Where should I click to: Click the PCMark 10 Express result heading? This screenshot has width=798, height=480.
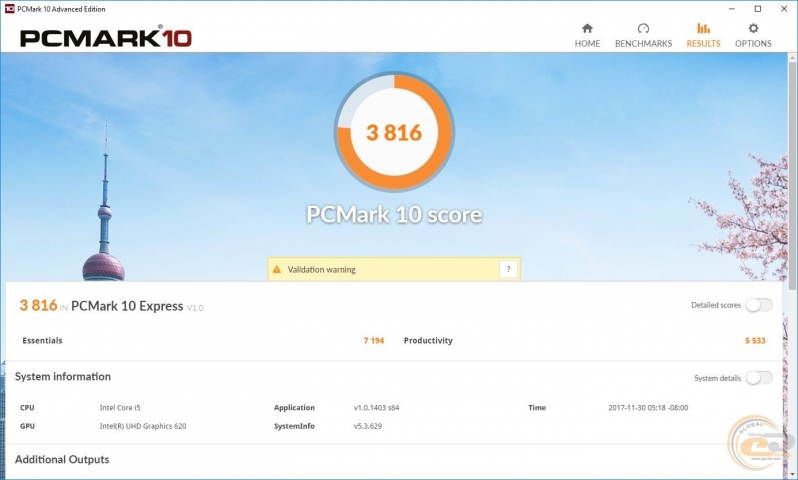(127, 306)
